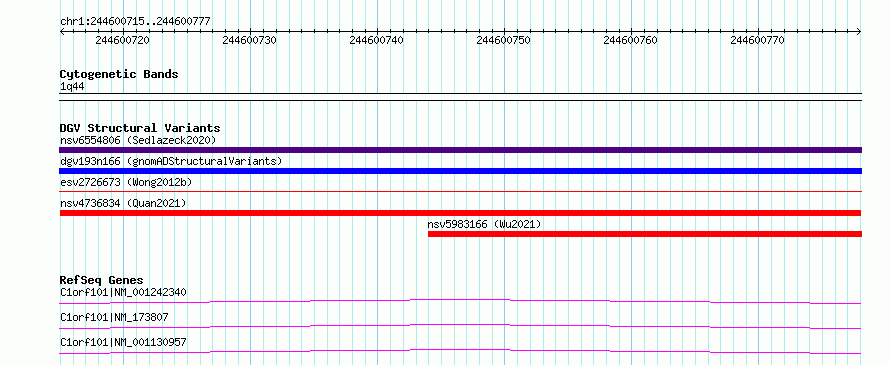The height and width of the screenshot is (365, 890).
Task: Click ruler position 244600730
Action: pos(250,40)
